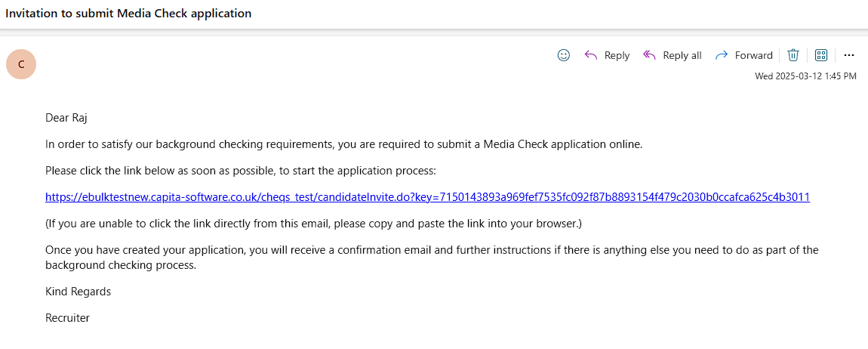Click the Wed 2025-03-12 timestamp
868x349 pixels.
pos(805,76)
